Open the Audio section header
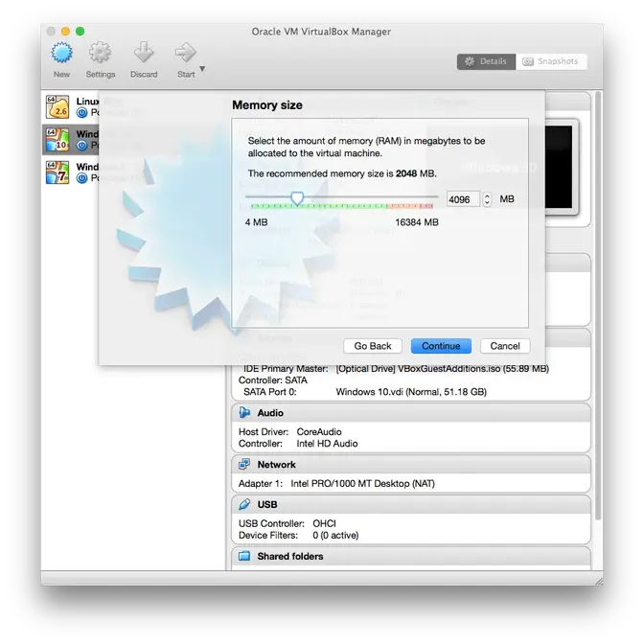The image size is (644, 644). (x=411, y=413)
